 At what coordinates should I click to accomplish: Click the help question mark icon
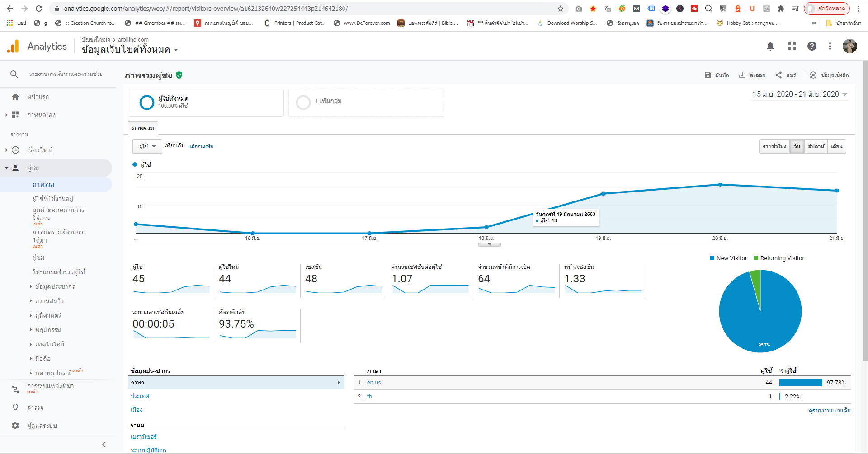click(x=812, y=46)
